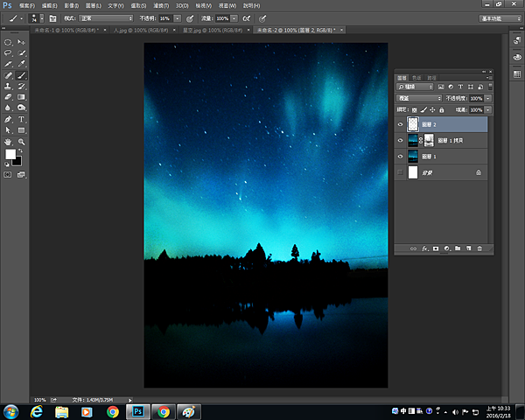The width and height of the screenshot is (525, 420).
Task: Hide layer 圖層 2 via eye icon
Action: pyautogui.click(x=401, y=125)
